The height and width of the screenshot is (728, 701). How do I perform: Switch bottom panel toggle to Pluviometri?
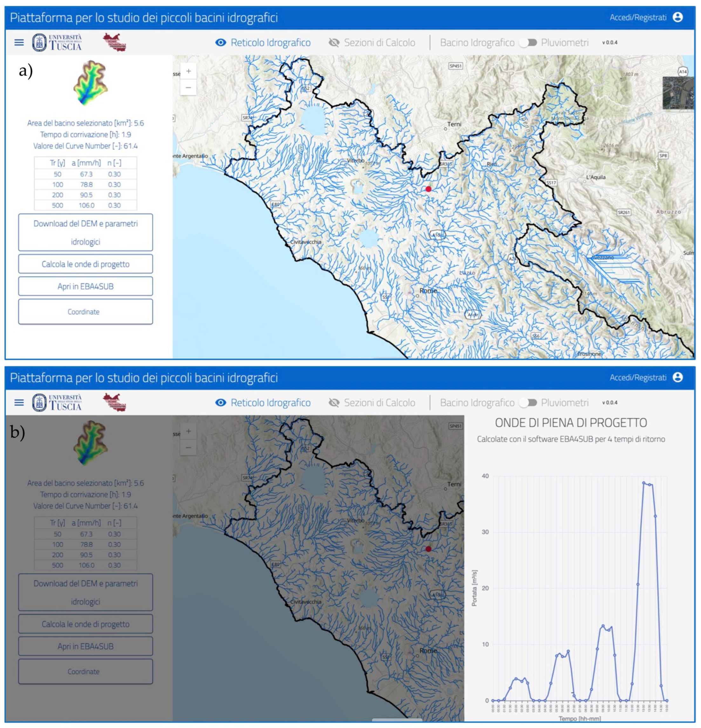(527, 403)
